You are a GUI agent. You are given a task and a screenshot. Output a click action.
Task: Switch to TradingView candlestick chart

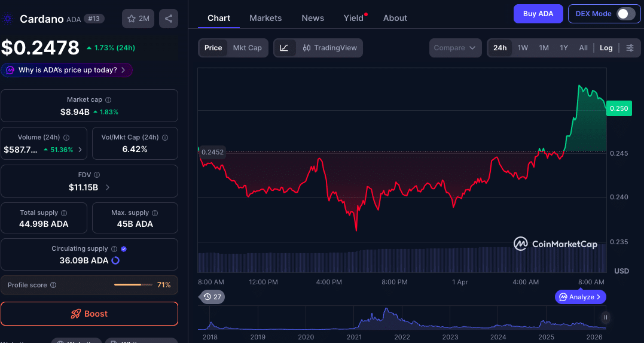tap(329, 48)
